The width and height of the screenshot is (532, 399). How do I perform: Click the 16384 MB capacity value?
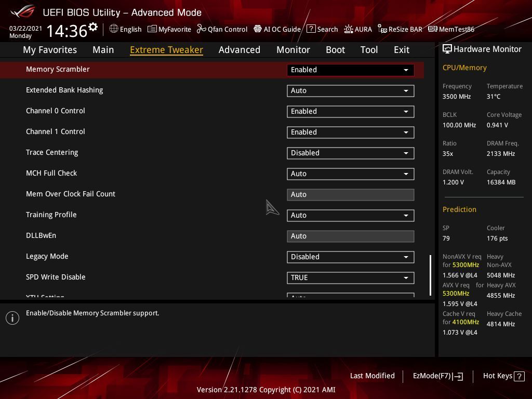tap(501, 182)
